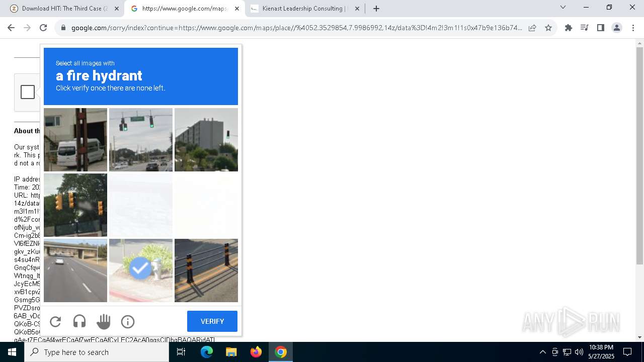Click the page vertical scrollbar

click(x=639, y=156)
